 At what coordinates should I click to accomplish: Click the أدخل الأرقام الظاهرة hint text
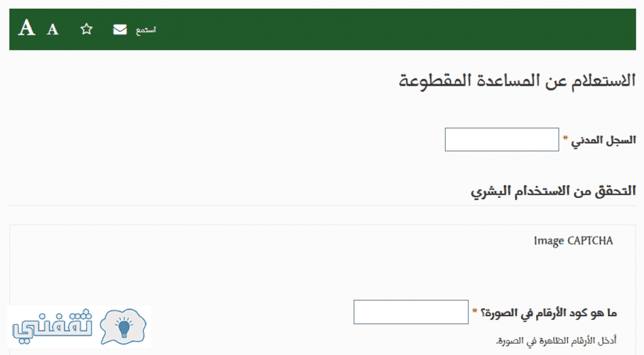tap(556, 341)
